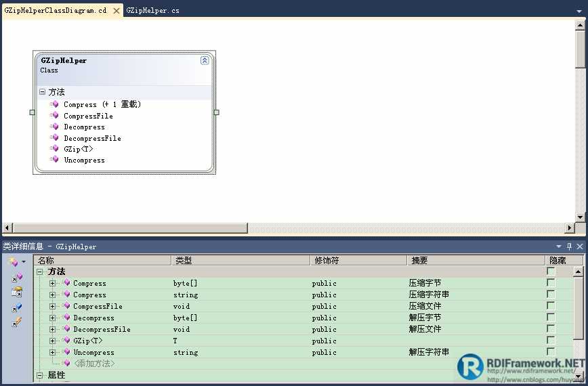Click the CompressFile method icon in class diagram
588x386 pixels.
coord(54,115)
